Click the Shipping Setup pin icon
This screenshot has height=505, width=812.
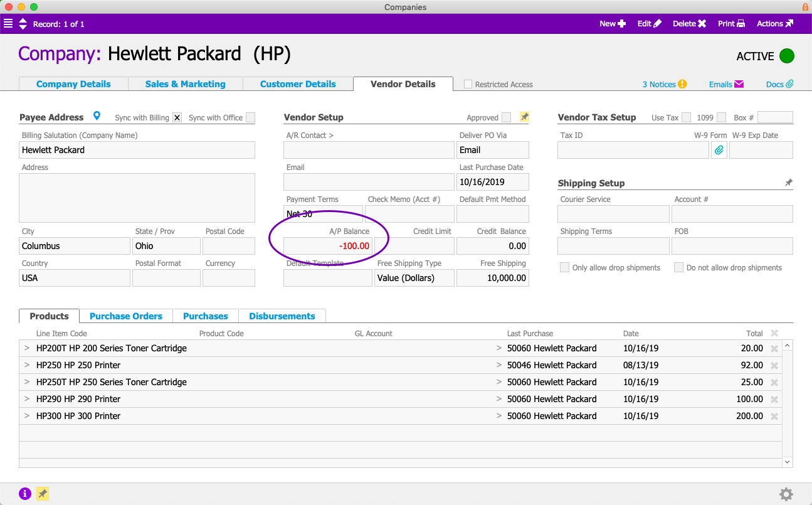(789, 183)
